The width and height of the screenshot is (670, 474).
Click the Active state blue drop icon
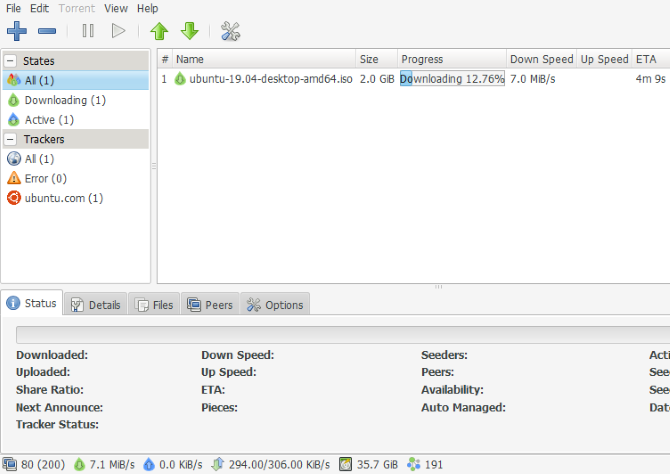14,120
